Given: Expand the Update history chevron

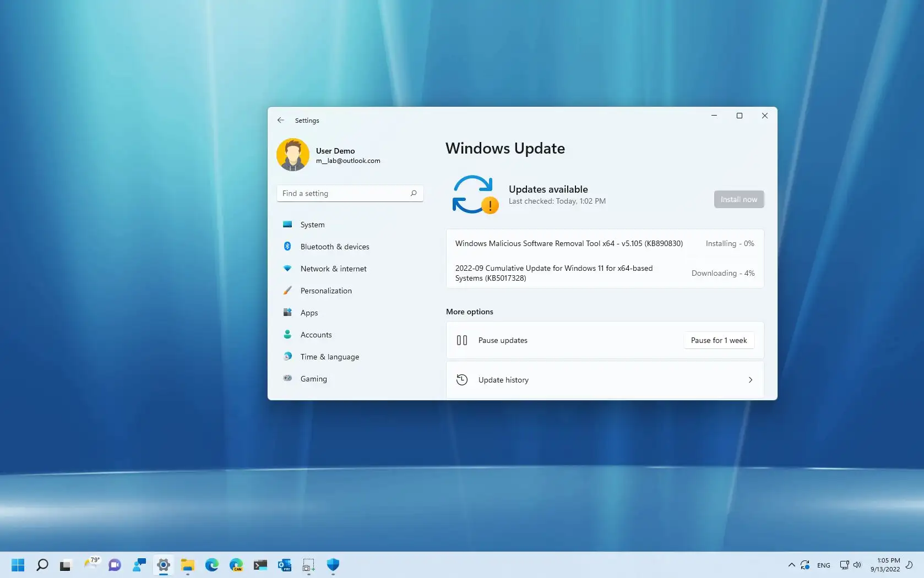Looking at the screenshot, I should tap(750, 380).
